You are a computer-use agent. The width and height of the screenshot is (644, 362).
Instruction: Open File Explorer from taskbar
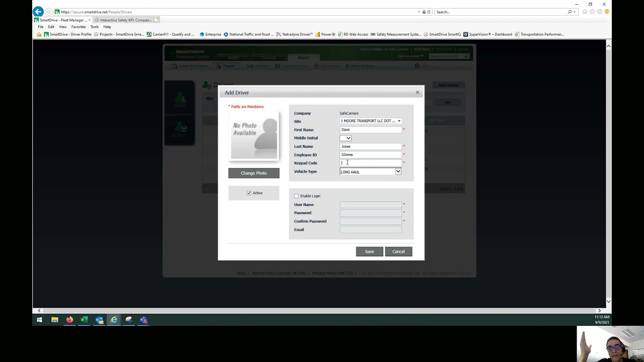coord(54,320)
